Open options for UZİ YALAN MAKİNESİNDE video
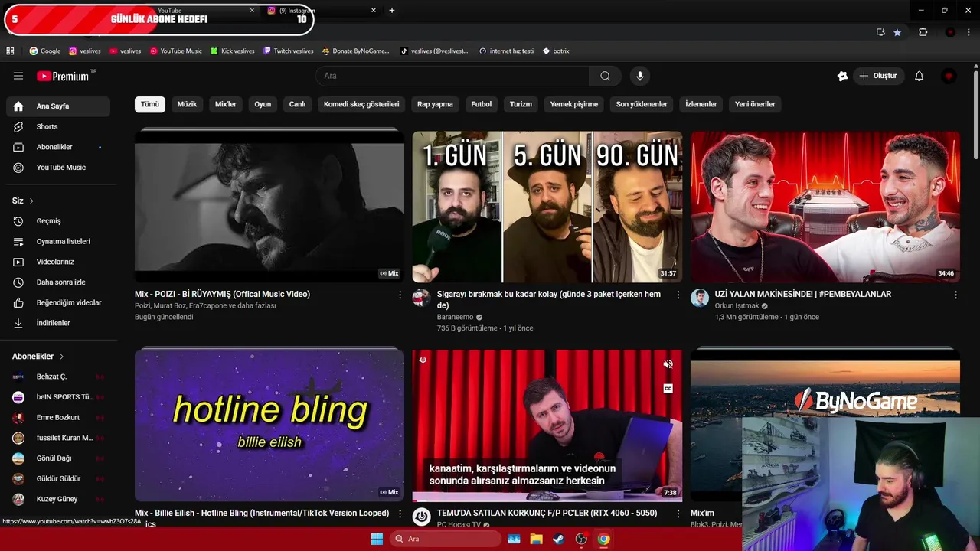 pos(955,295)
